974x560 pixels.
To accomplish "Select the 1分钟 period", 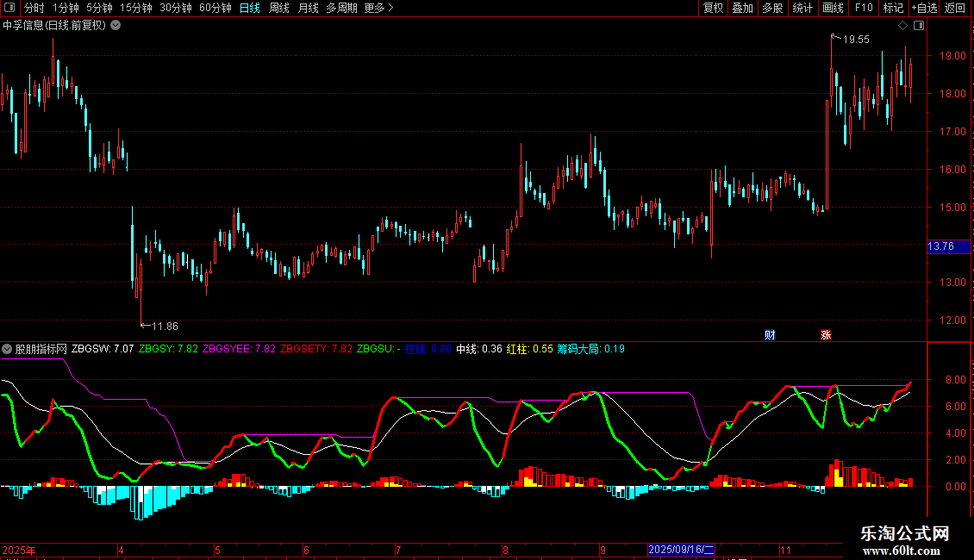I will 66,8.
